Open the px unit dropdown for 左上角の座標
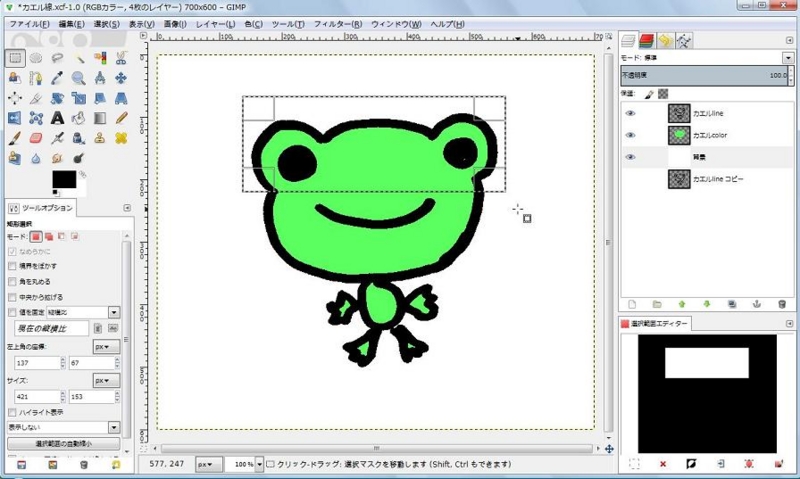The image size is (800, 479). click(107, 347)
